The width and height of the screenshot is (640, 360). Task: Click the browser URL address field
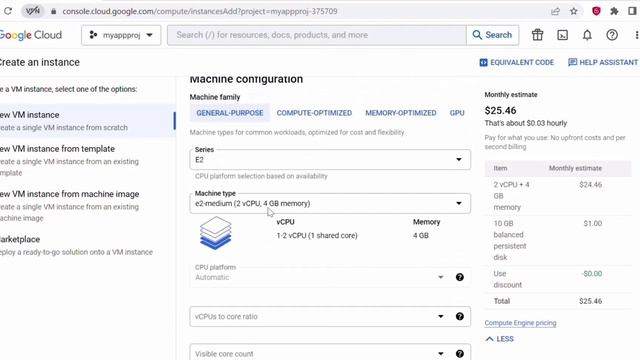pos(200,11)
